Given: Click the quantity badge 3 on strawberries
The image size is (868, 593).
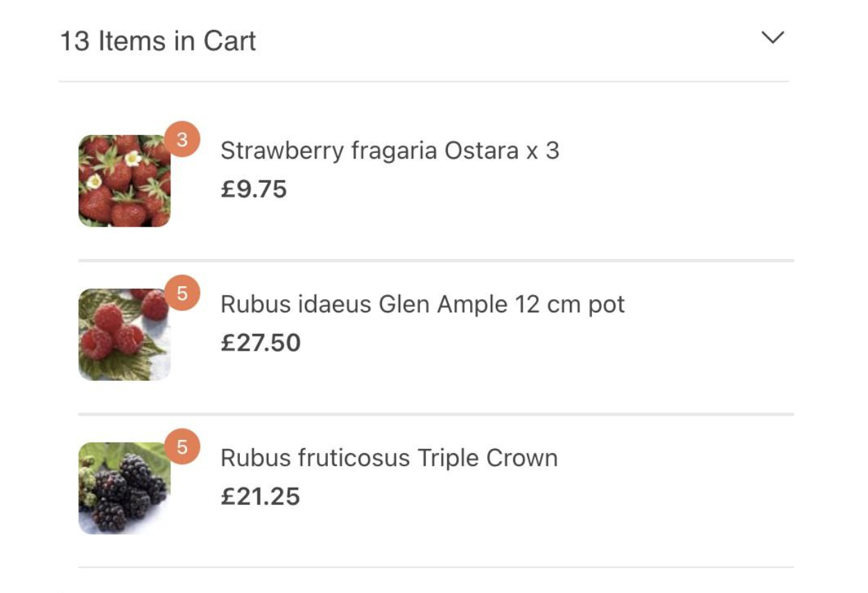Looking at the screenshot, I should [182, 140].
